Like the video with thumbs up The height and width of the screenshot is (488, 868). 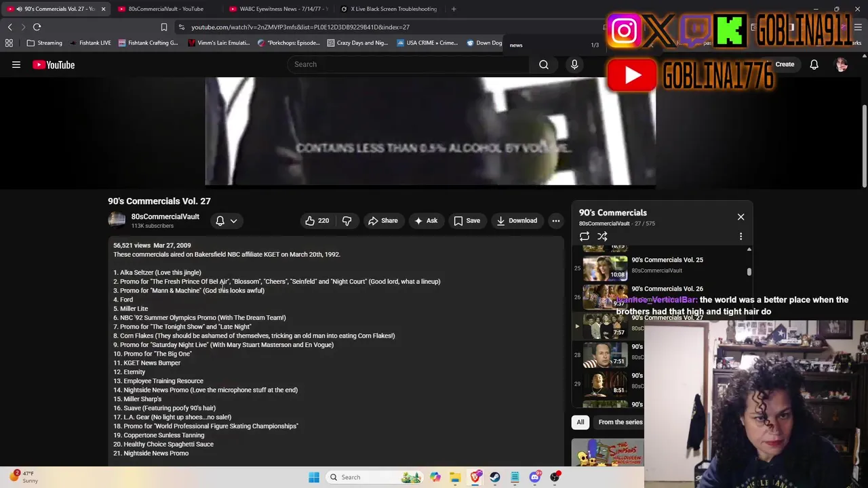coord(317,220)
